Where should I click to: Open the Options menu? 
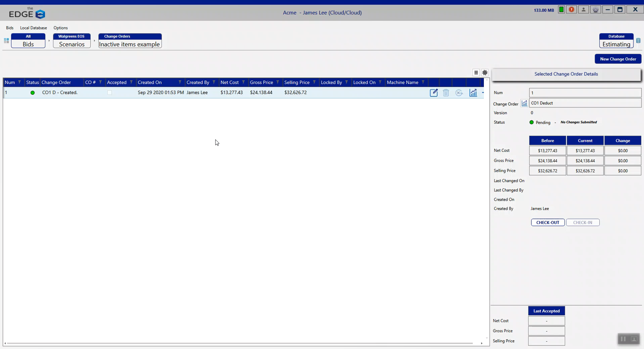tap(60, 28)
